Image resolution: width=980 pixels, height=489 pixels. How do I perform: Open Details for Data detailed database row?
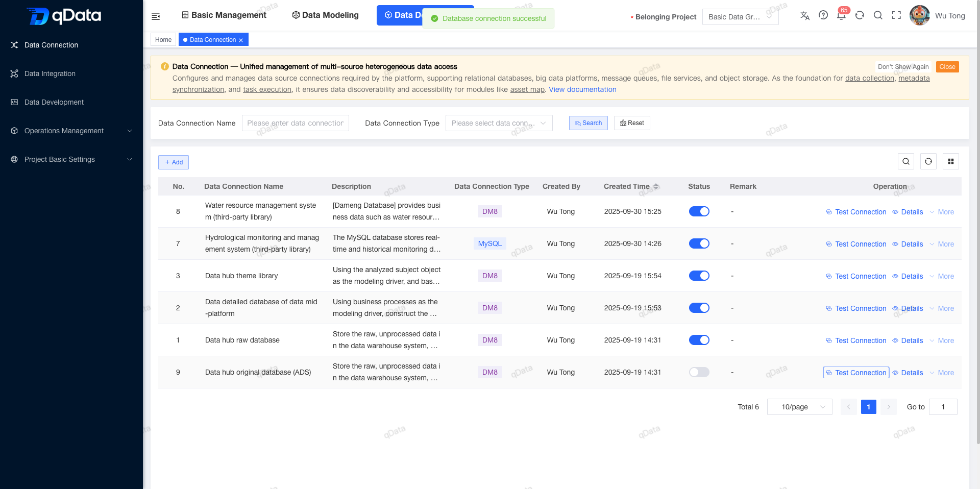[908, 308]
